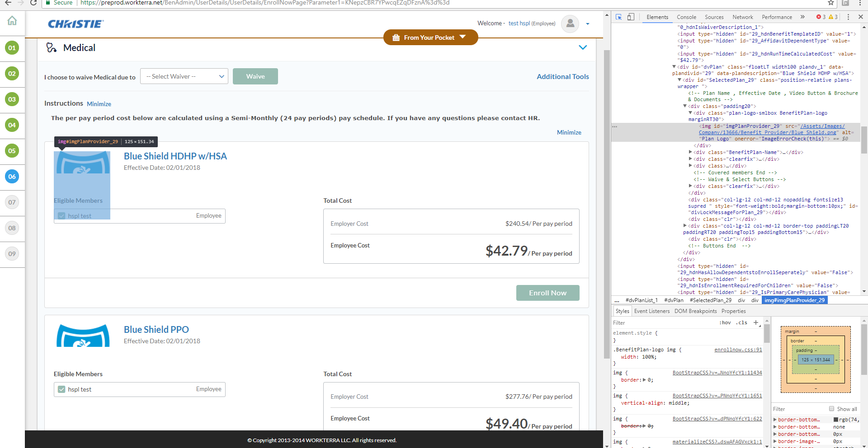This screenshot has width=868, height=448.
Task: Switch to Elements tab
Action: coord(657,17)
